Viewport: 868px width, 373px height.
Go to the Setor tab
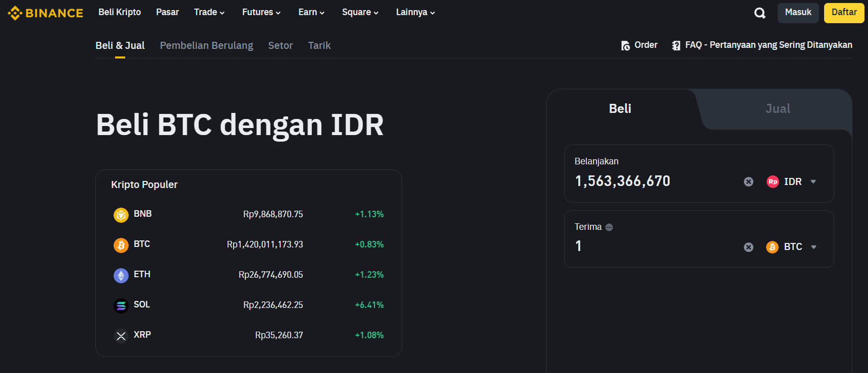[x=280, y=46]
